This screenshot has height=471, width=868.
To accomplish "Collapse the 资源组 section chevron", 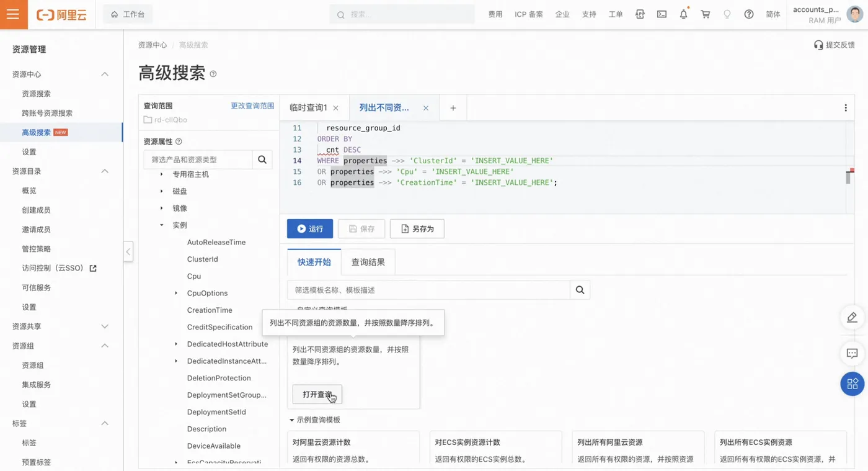I will (x=105, y=346).
